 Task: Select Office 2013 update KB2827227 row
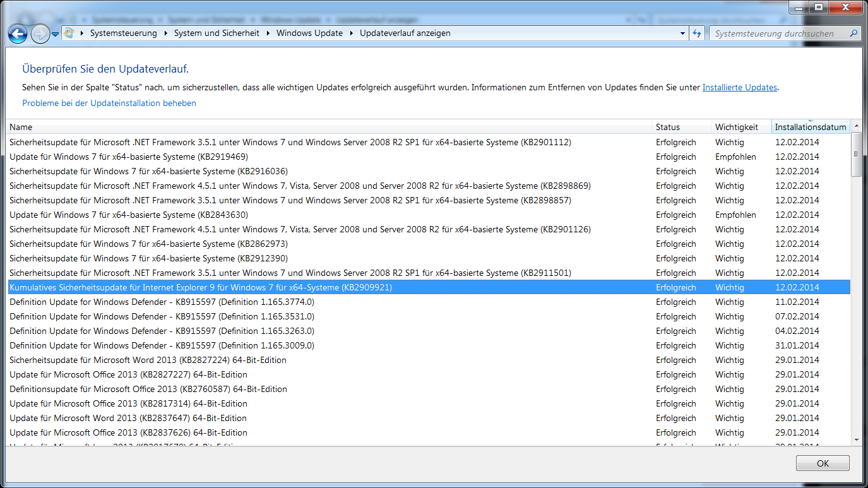click(429, 374)
